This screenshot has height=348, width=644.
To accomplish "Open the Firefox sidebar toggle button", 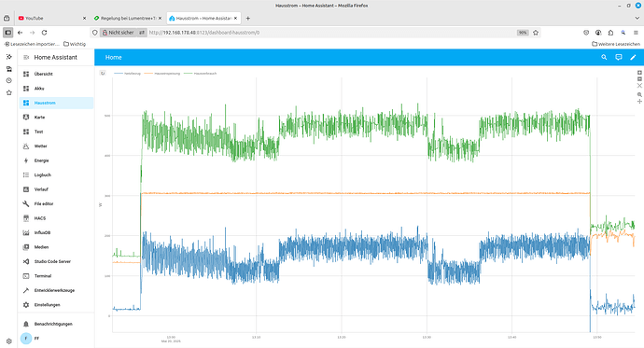I will coord(7,33).
